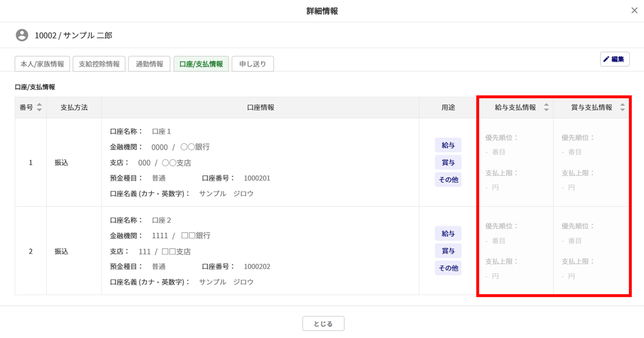Open the 申し送り tab

[x=253, y=64]
